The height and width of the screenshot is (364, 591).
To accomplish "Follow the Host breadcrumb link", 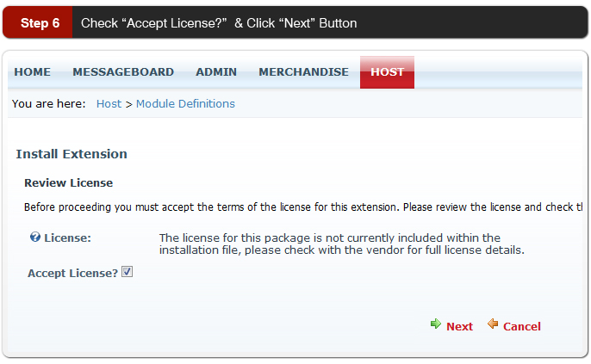I will pos(109,104).
